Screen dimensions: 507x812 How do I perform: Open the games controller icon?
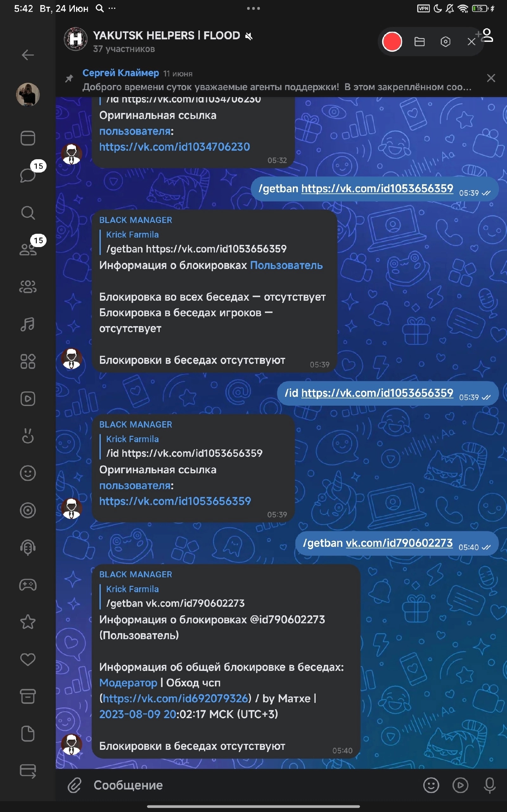[28, 585]
